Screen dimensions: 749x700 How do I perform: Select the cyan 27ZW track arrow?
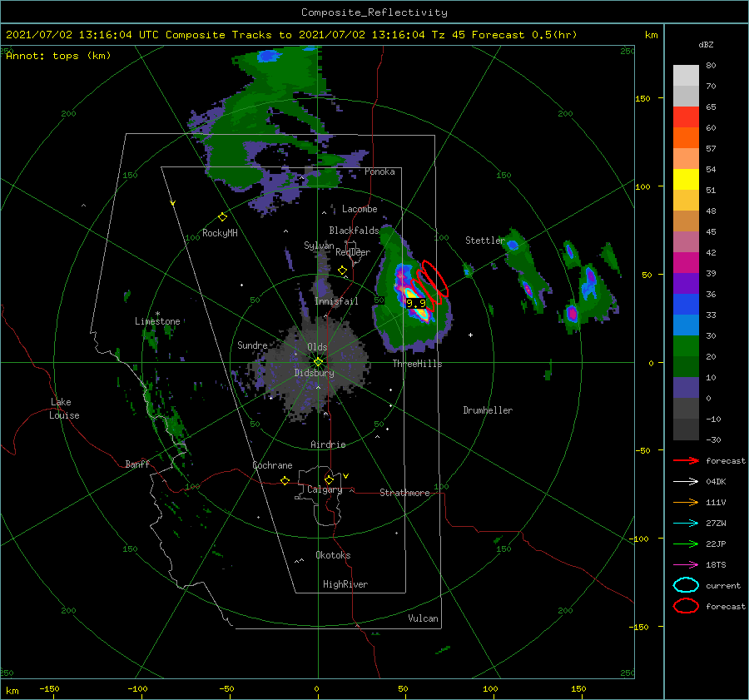point(686,524)
